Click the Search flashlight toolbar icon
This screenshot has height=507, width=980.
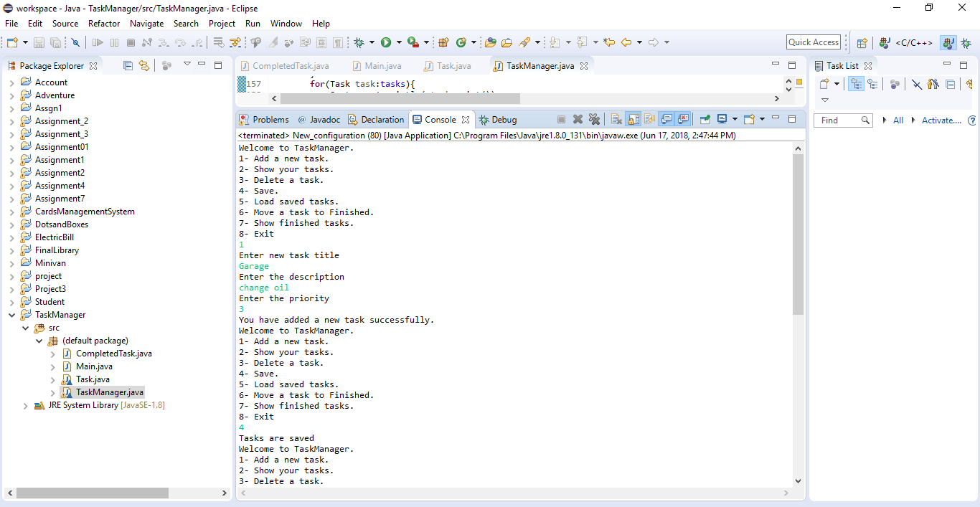coord(524,42)
